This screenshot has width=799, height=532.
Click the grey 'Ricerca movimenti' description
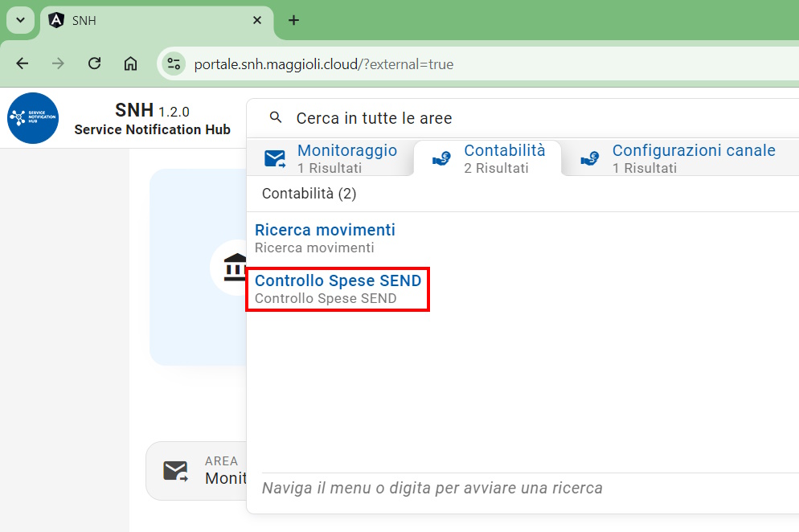click(x=314, y=248)
